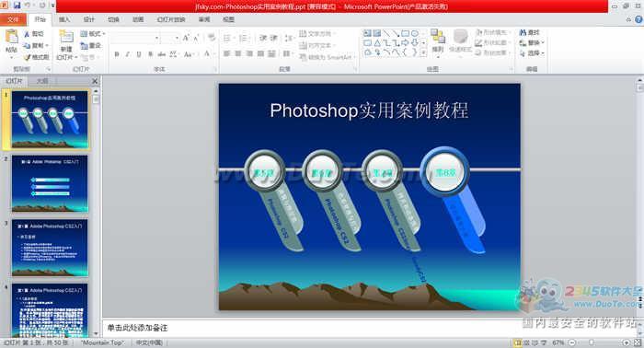This screenshot has width=644, height=348.
Task: Open the Replace (替换) dropdown
Action: 533,42
